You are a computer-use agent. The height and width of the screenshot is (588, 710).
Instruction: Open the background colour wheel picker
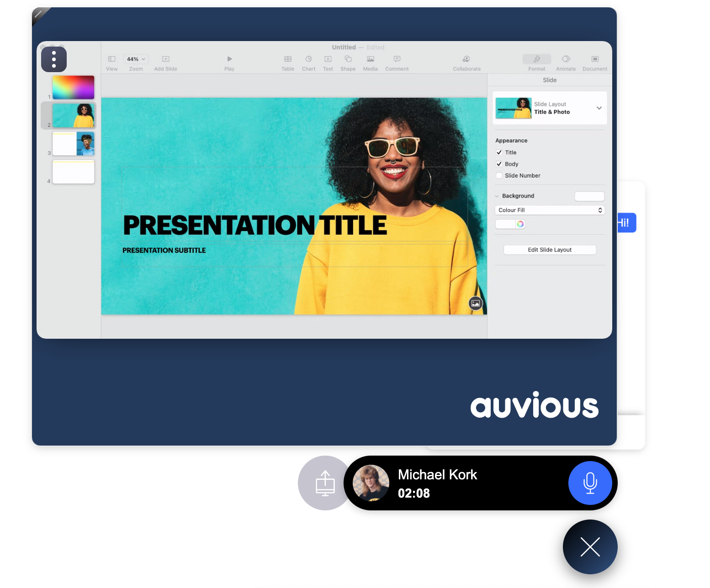click(520, 224)
